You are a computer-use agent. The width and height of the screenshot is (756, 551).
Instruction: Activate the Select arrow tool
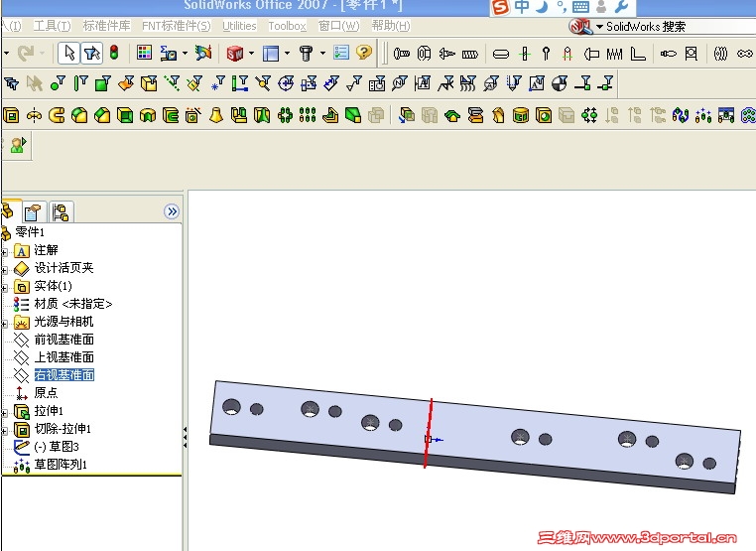click(x=69, y=53)
